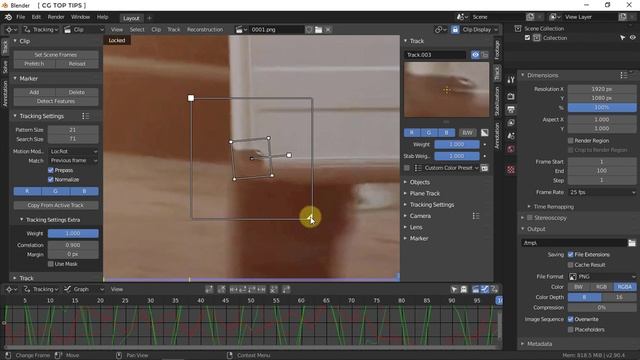Toggle graph show only selected arrow icon
Screen dimensions: 640x360
pyautogui.click(x=454, y=289)
